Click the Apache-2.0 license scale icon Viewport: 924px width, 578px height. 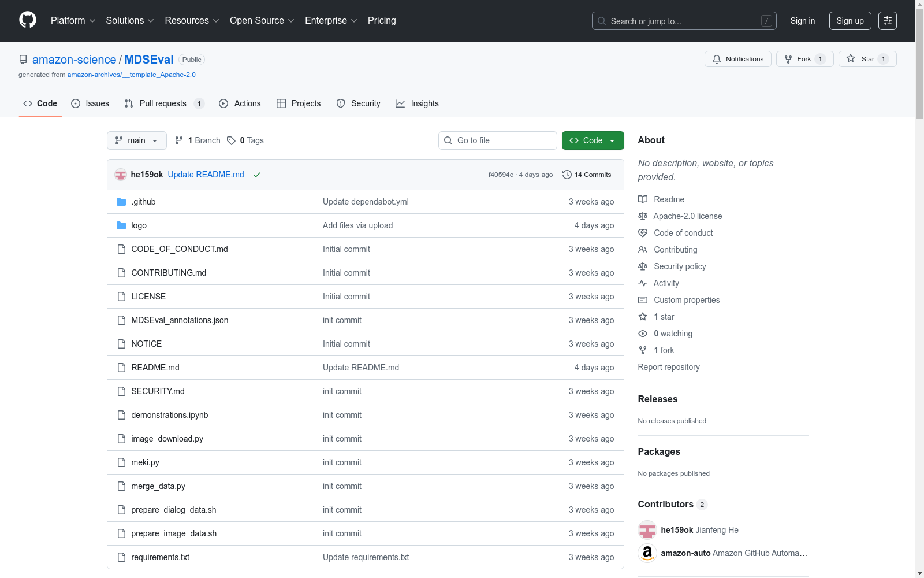[x=643, y=216]
